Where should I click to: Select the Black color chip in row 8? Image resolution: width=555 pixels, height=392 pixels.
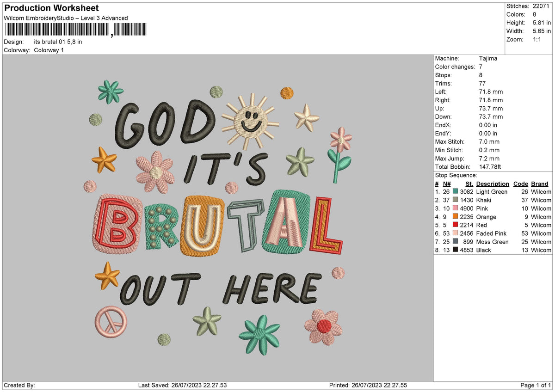click(456, 250)
